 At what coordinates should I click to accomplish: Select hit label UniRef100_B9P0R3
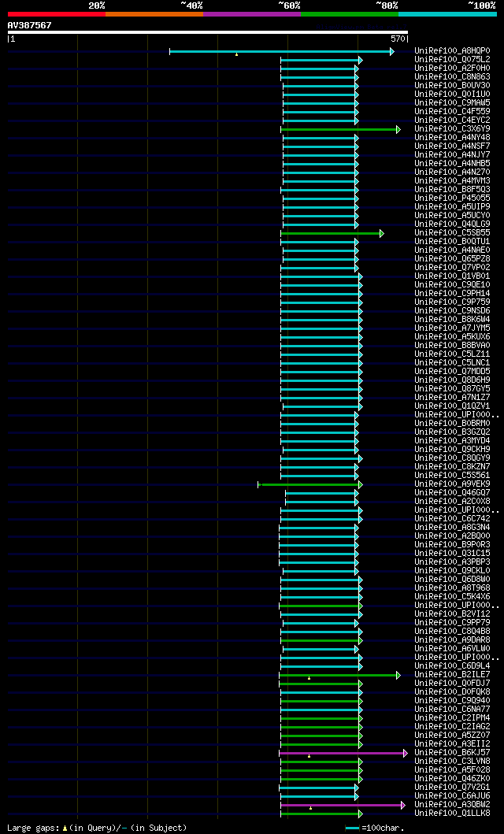point(453,544)
